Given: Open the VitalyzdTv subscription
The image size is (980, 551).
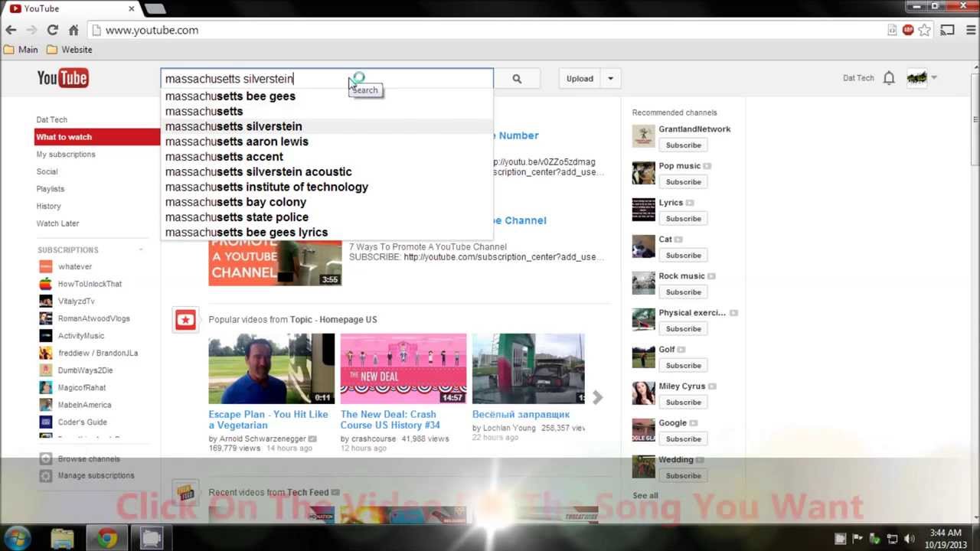Looking at the screenshot, I should point(77,302).
